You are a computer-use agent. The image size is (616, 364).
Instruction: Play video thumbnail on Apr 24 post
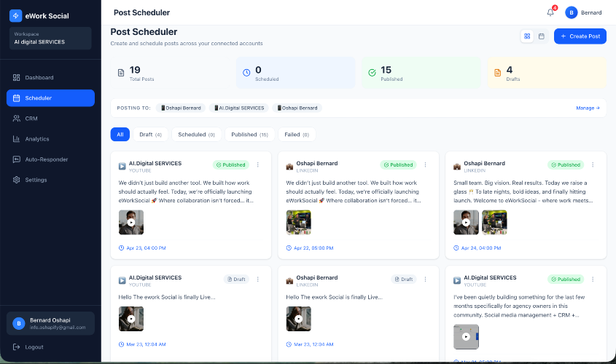466,222
